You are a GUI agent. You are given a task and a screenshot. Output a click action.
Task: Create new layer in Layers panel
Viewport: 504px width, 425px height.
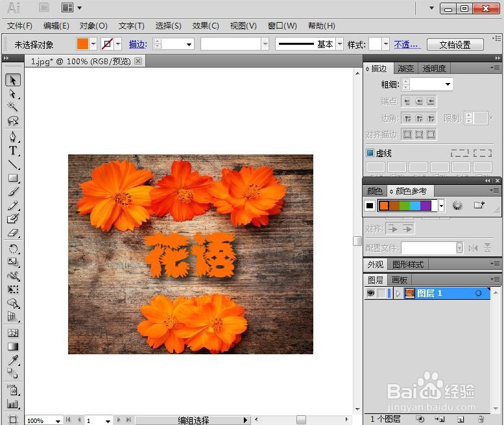(461, 419)
